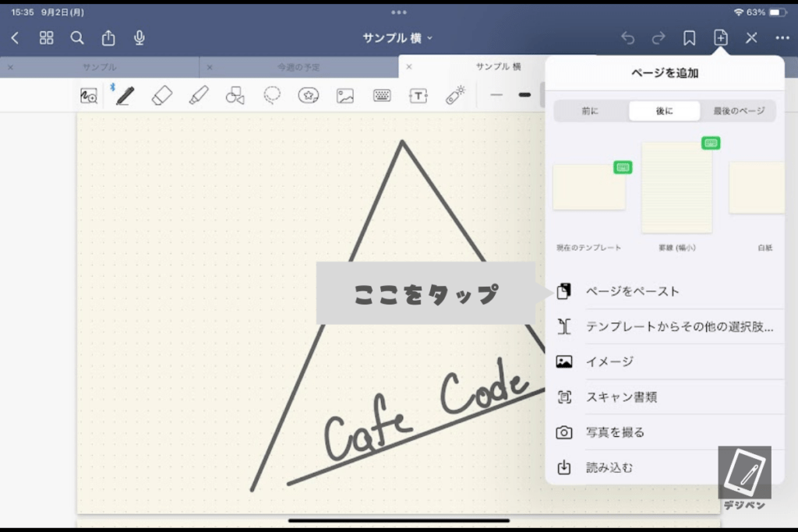Switch to the サンプル tab
798x532 pixels.
click(100, 67)
